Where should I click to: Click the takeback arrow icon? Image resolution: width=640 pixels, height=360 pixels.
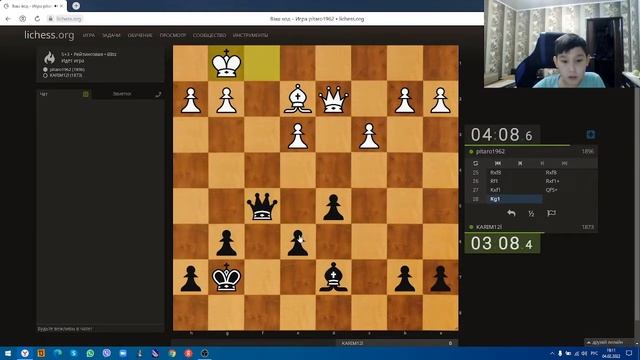[x=511, y=213]
